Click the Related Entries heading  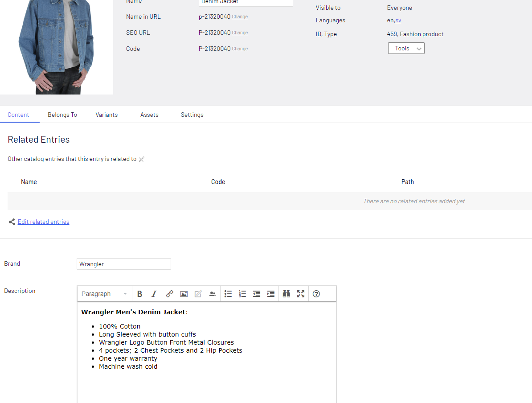coord(39,140)
